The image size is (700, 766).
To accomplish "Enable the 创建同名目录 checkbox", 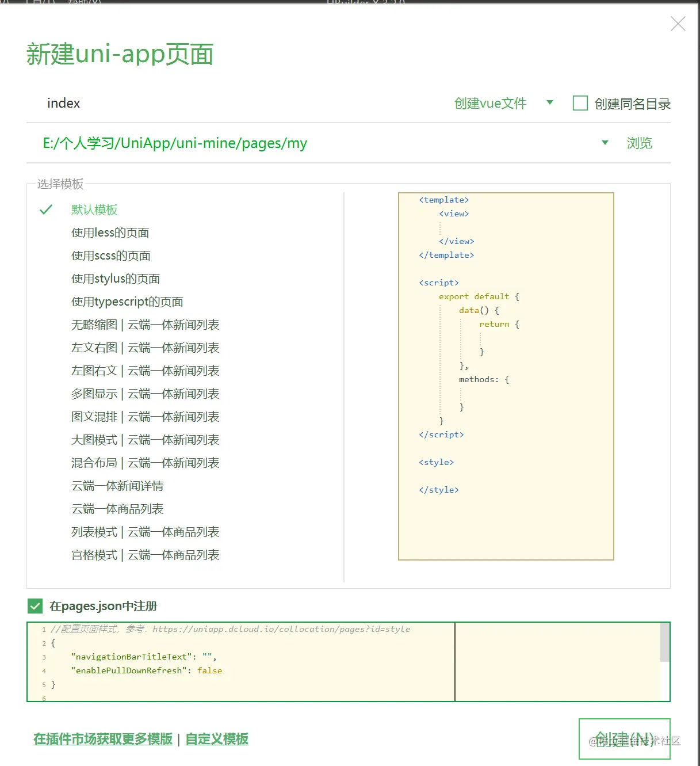I will click(579, 103).
